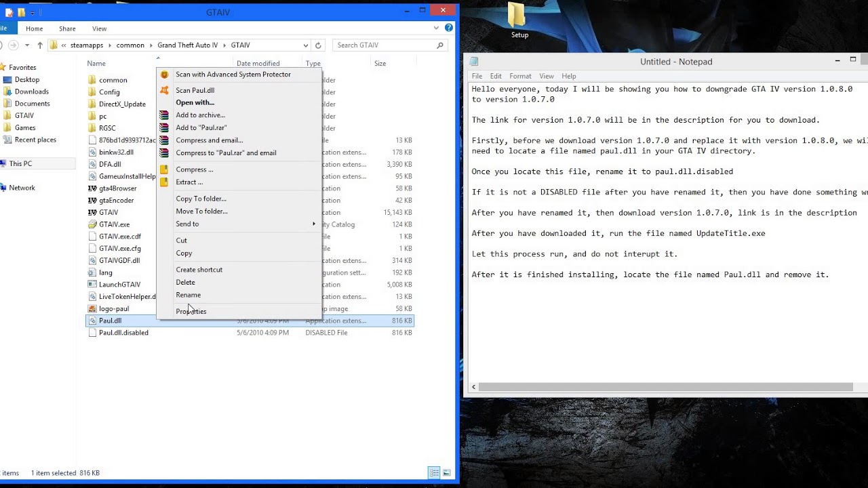Choose Copy in the context menu
This screenshot has width=868, height=488.
tap(184, 253)
